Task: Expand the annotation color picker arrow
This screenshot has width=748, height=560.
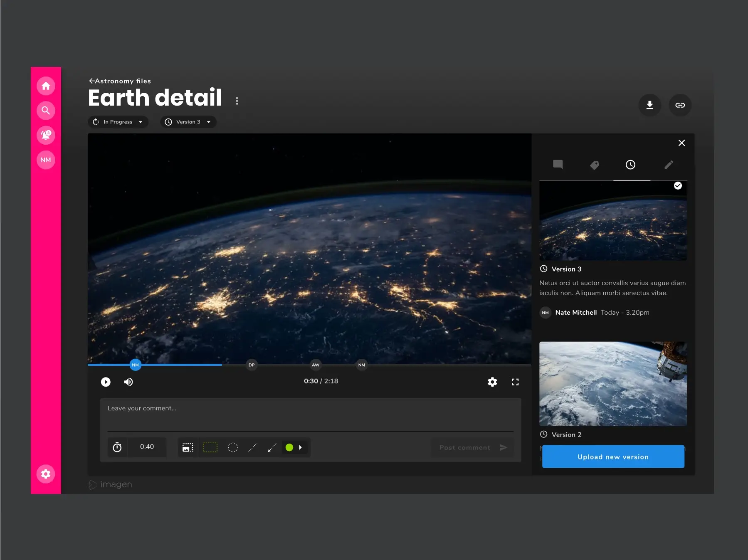Action: (301, 447)
